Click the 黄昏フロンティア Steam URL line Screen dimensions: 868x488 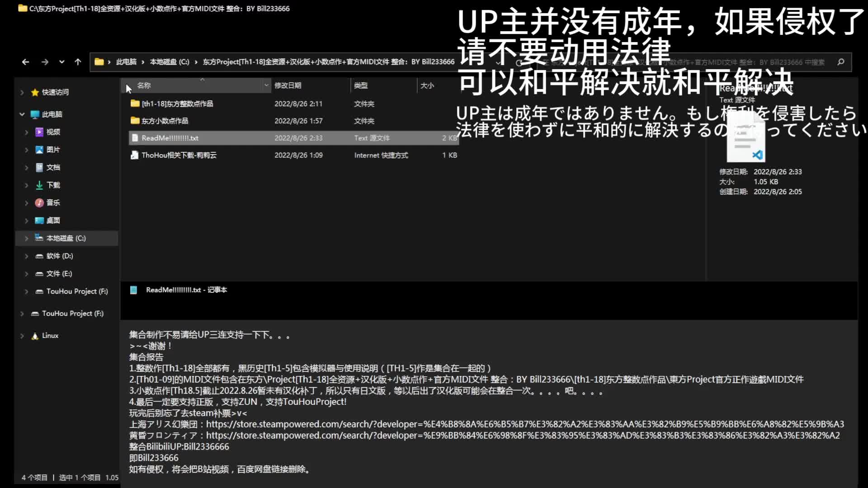tap(484, 436)
